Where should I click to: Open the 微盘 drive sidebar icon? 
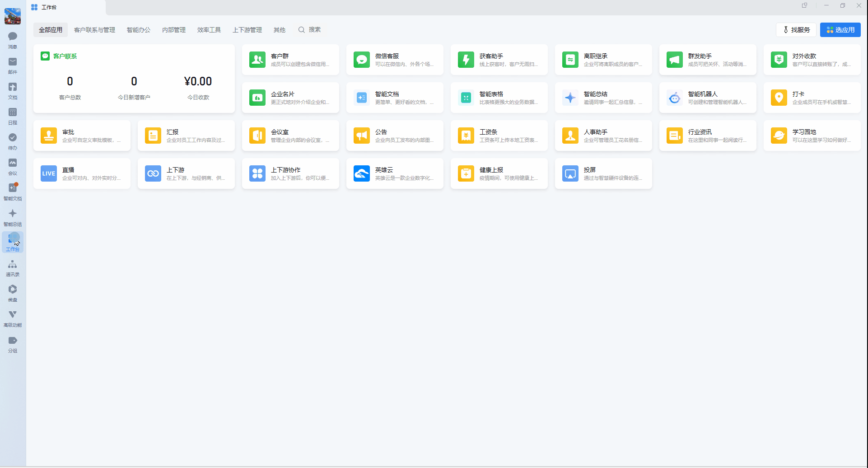click(x=13, y=293)
